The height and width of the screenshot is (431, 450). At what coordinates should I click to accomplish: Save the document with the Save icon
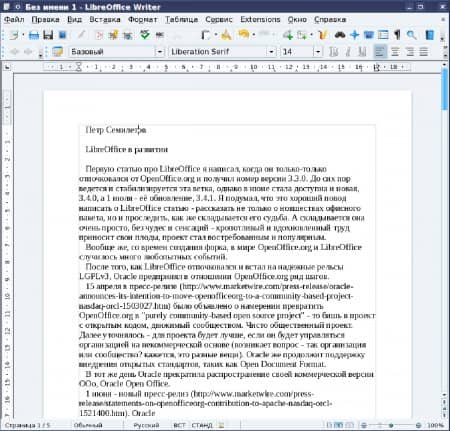coord(48,35)
